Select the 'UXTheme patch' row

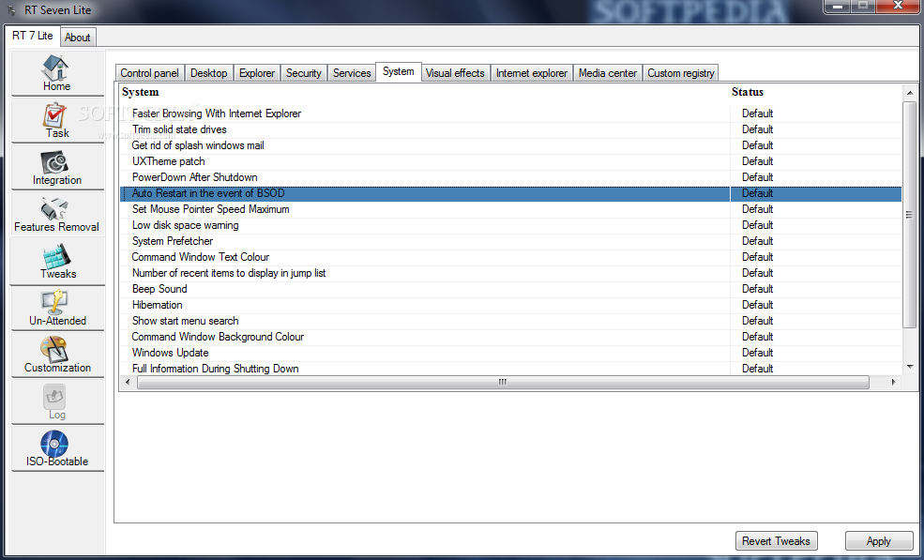coord(511,161)
